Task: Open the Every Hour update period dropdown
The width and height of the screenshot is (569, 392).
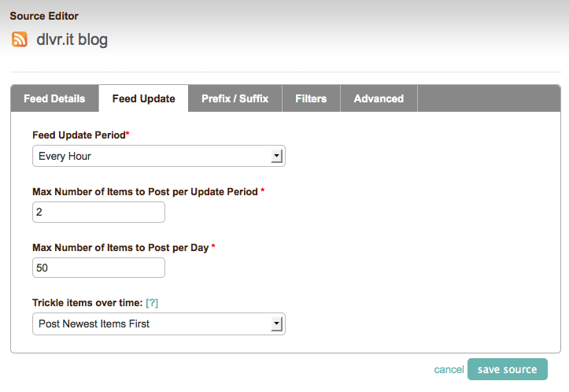Action: [159, 156]
